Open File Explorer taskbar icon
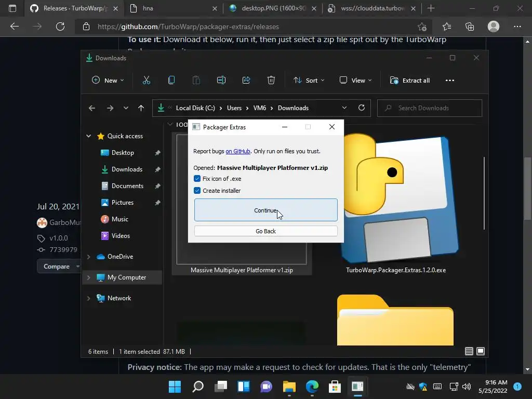 [289, 387]
